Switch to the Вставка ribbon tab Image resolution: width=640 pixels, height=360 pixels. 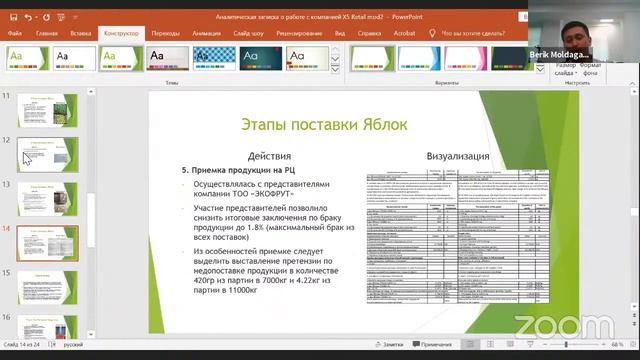tap(81, 33)
